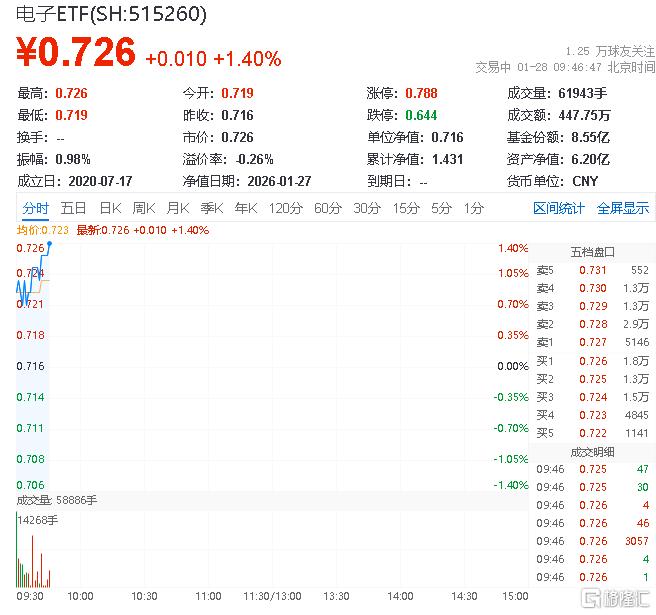Click the tallest red volume bar
The width and height of the screenshot is (656, 615).
pos(33,561)
